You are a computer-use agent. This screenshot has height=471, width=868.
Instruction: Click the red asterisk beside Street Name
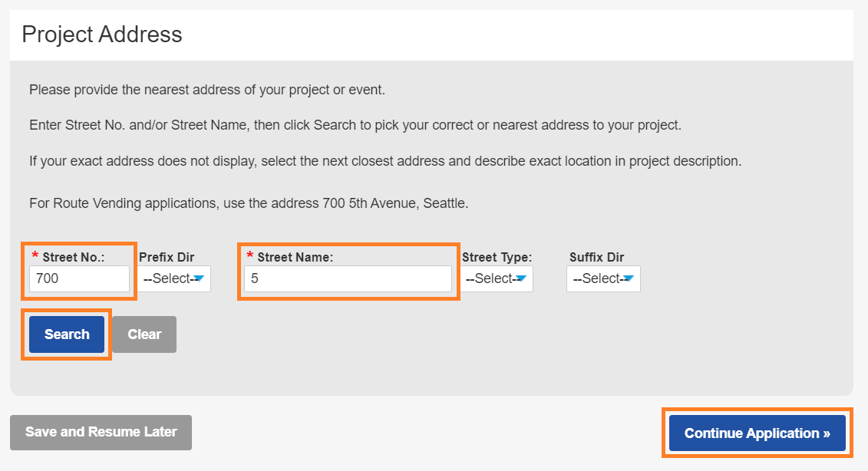click(249, 256)
